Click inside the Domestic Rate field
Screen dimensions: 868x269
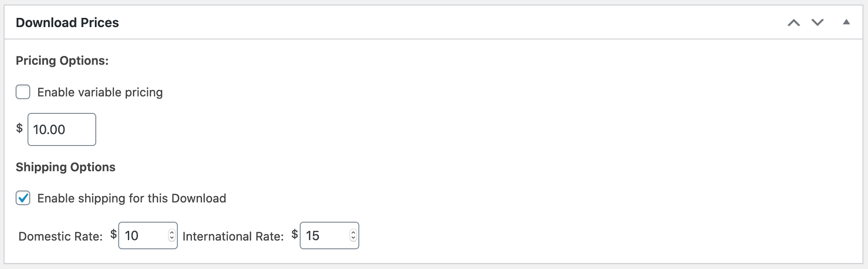pyautogui.click(x=143, y=235)
